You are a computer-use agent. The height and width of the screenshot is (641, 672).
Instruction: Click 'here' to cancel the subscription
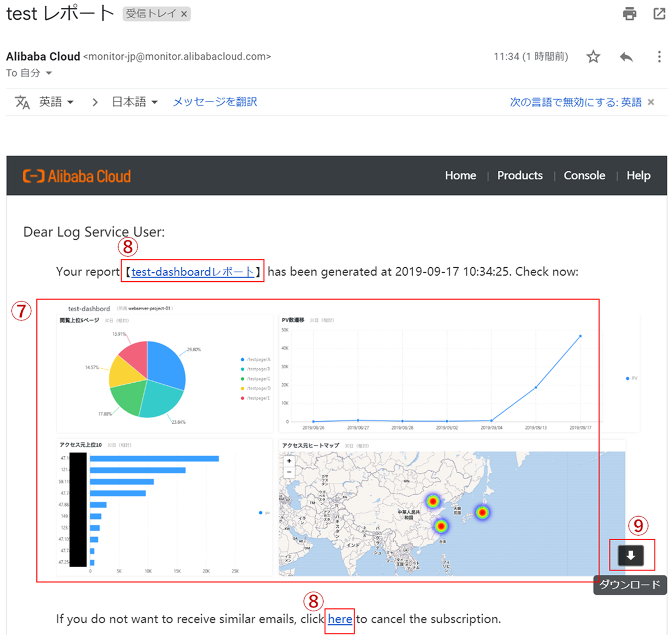[x=340, y=619]
